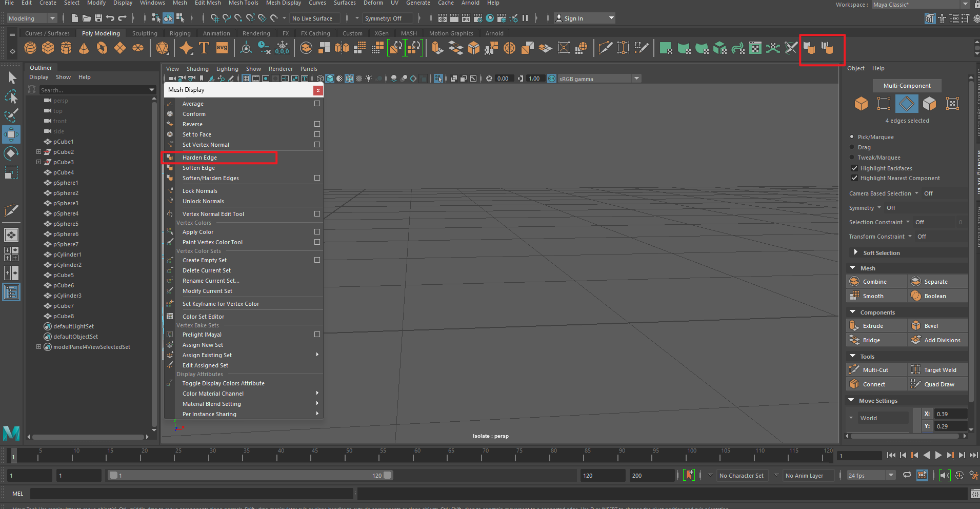Image resolution: width=980 pixels, height=509 pixels.
Task: Switch to the Rigging shelf tab
Action: coord(180,33)
